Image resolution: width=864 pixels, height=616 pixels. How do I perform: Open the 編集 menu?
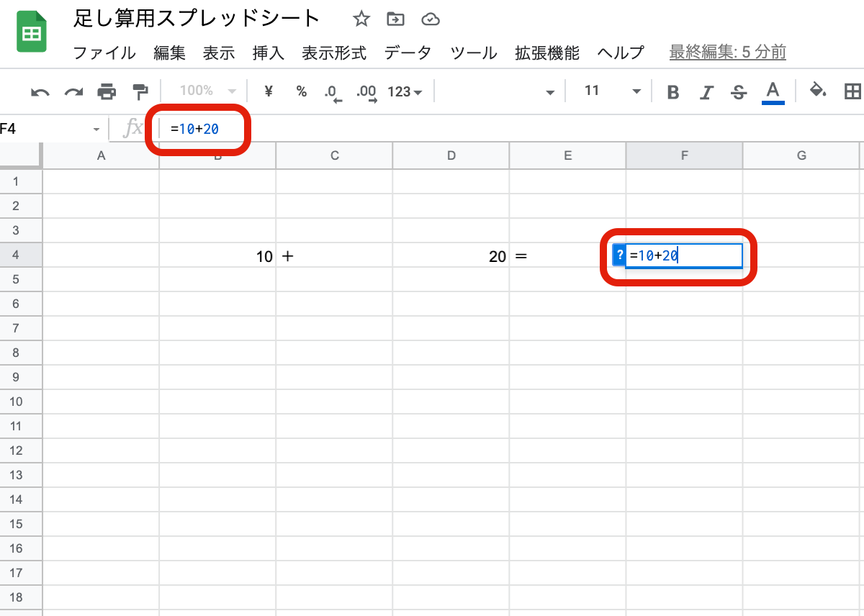[x=170, y=53]
